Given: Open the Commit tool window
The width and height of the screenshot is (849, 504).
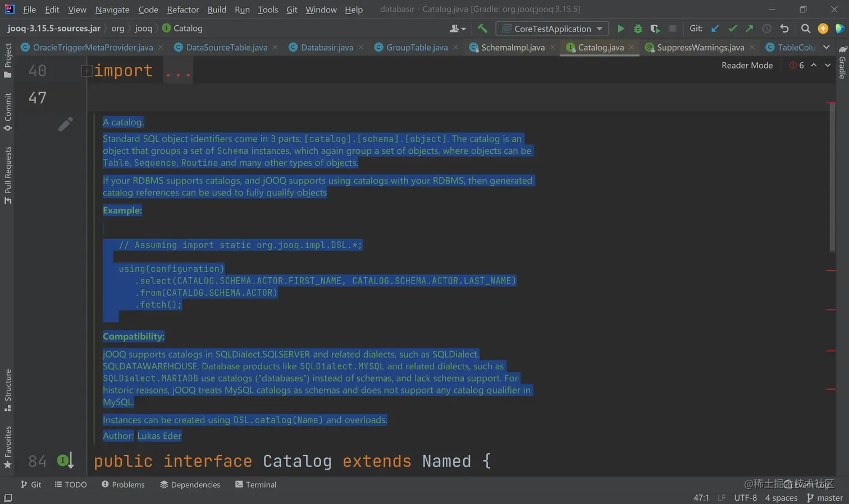Looking at the screenshot, I should tap(8, 112).
